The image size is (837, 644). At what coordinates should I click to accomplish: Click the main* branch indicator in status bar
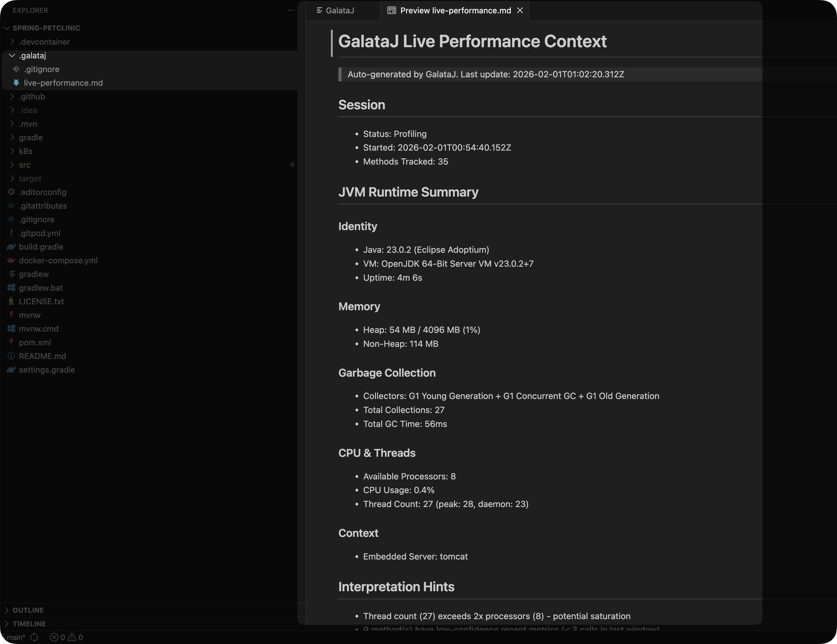(15, 637)
